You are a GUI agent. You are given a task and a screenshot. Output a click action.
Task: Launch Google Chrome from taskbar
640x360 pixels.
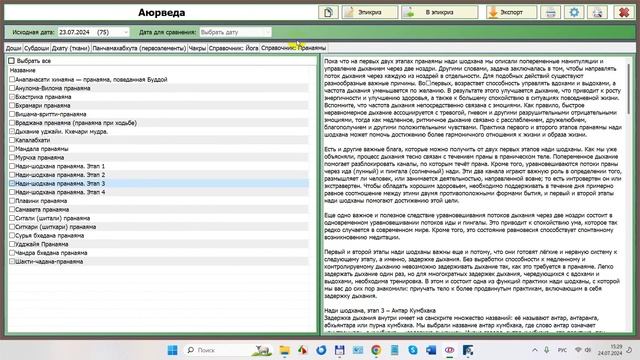click(x=376, y=350)
